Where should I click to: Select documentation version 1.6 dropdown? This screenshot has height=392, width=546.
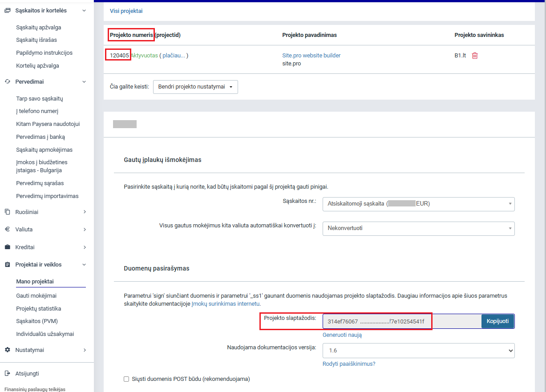coord(418,351)
